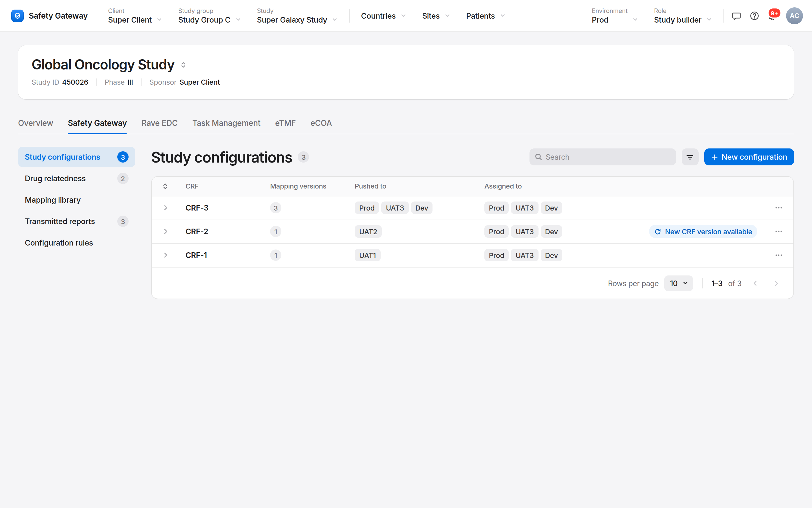Toggle expand-all sort icon in table header

pos(165,186)
